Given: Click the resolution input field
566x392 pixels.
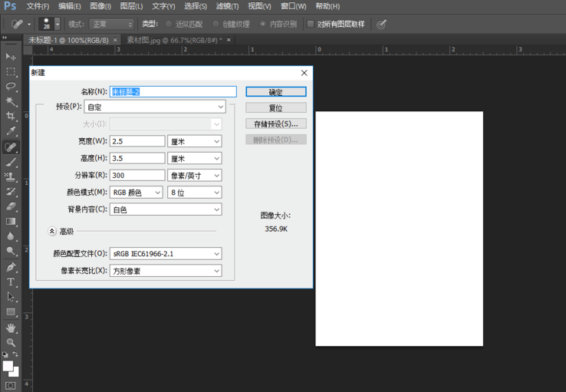Looking at the screenshot, I should click(x=137, y=176).
